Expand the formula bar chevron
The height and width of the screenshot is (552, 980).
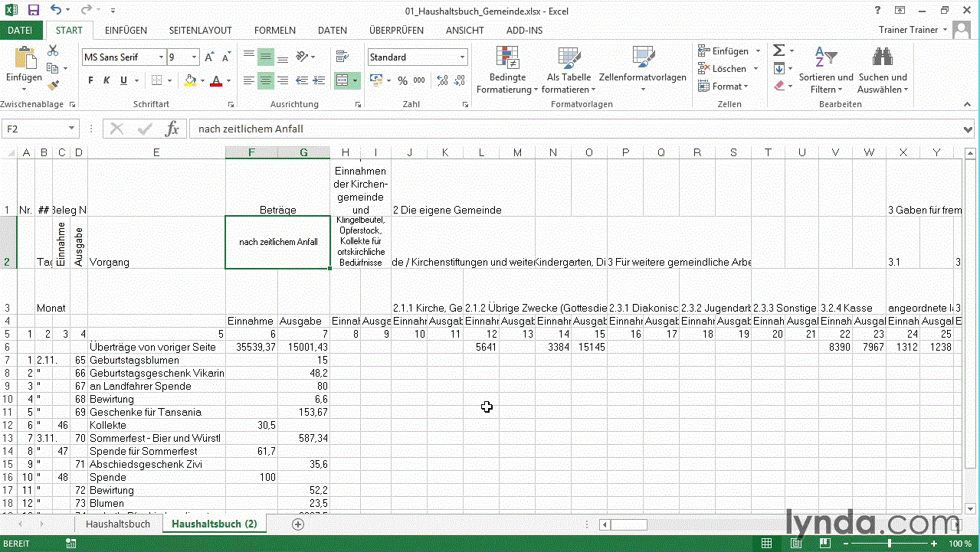click(969, 129)
